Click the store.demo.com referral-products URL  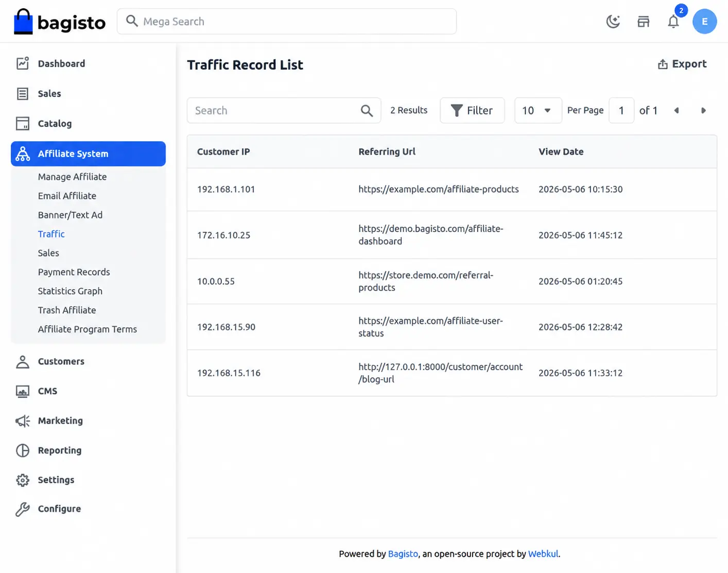click(x=426, y=281)
